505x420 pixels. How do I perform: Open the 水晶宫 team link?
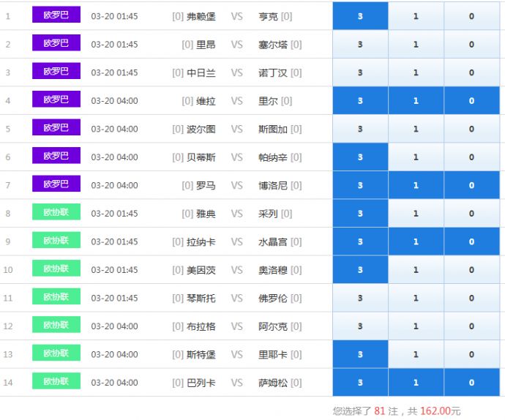(x=273, y=242)
